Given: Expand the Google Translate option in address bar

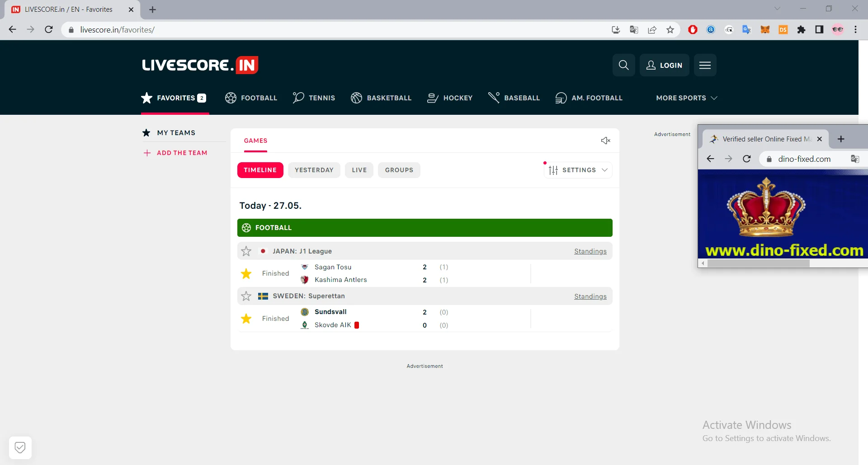Looking at the screenshot, I should pyautogui.click(x=634, y=29).
